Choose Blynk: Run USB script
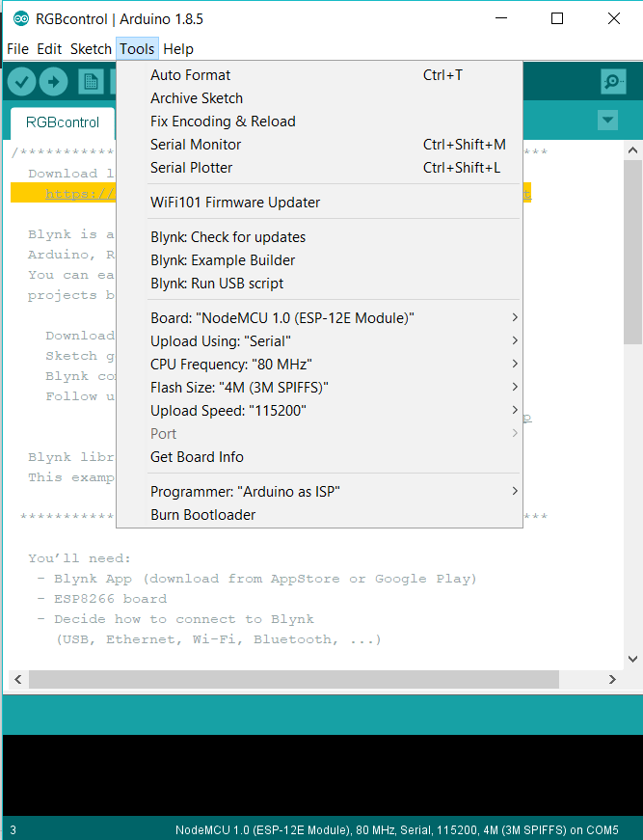The width and height of the screenshot is (643, 840). point(319,283)
